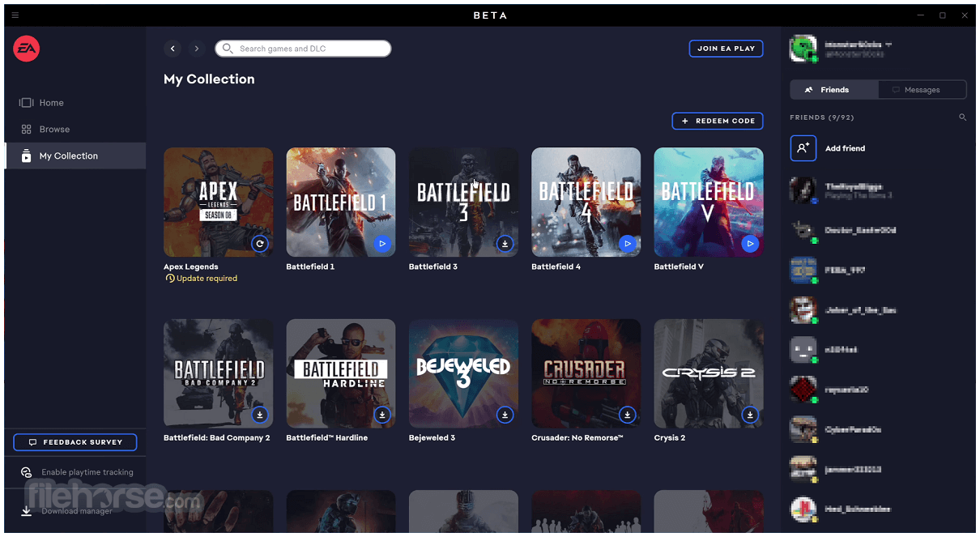Download Battlefield: Bad Company 2
The width and height of the screenshot is (980, 537).
click(x=259, y=415)
